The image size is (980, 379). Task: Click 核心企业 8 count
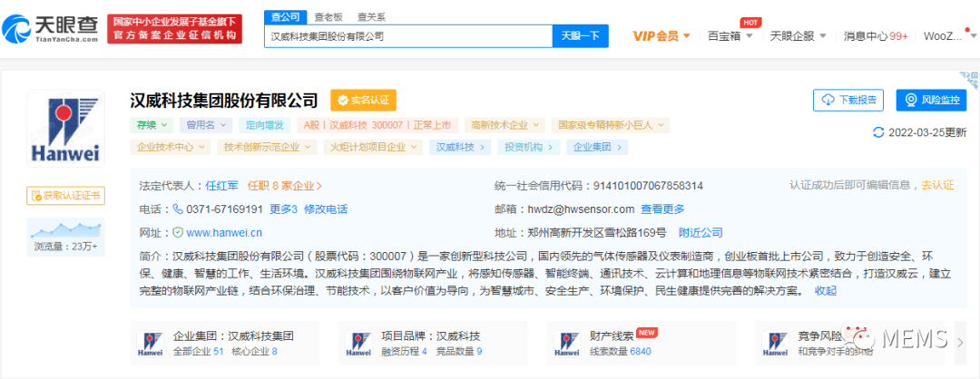pyautogui.click(x=254, y=352)
